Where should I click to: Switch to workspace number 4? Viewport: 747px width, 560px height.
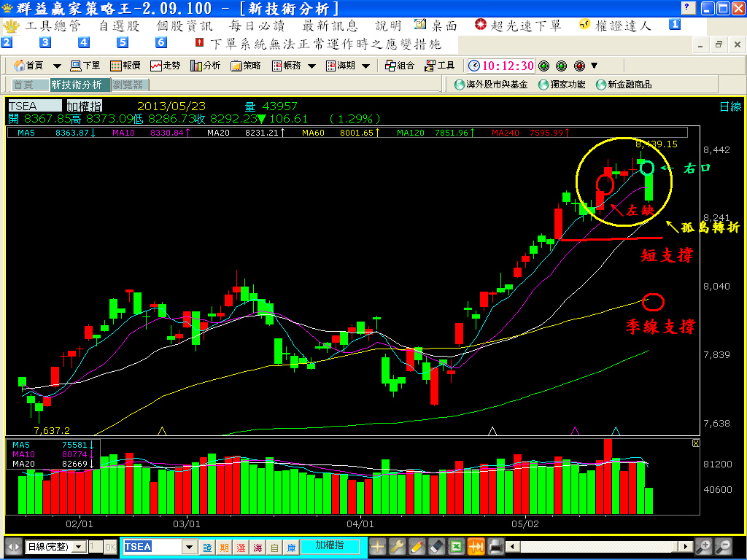84,42
